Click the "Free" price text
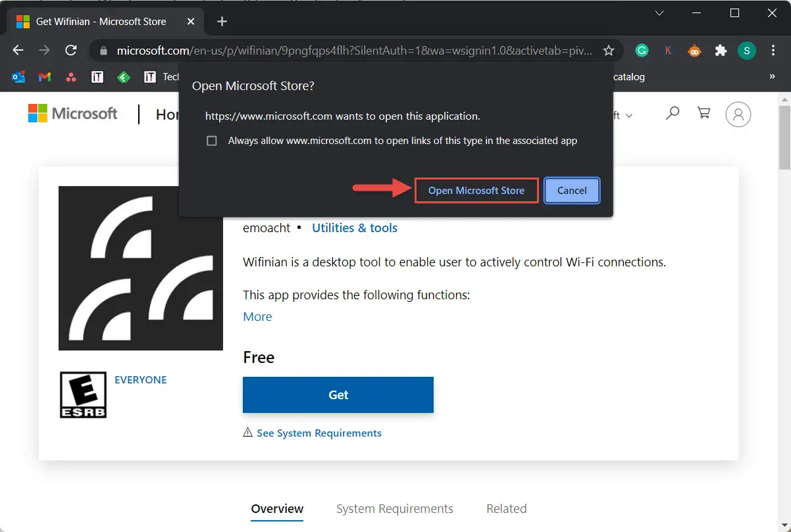The image size is (791, 532). pyautogui.click(x=259, y=357)
